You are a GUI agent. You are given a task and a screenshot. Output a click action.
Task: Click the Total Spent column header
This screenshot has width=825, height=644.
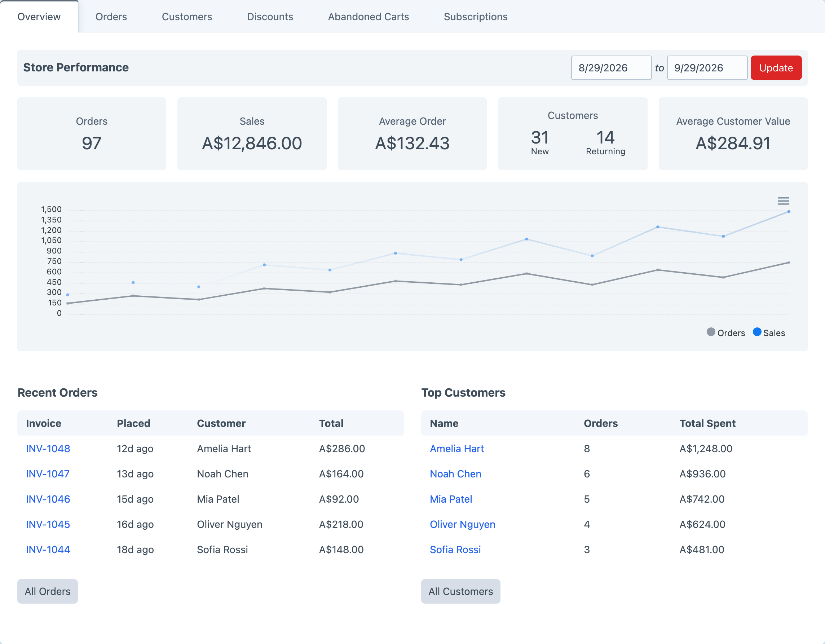[x=707, y=423]
